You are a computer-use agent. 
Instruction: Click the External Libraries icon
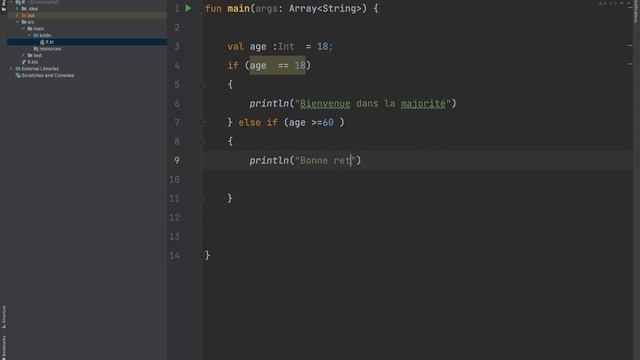point(18,69)
